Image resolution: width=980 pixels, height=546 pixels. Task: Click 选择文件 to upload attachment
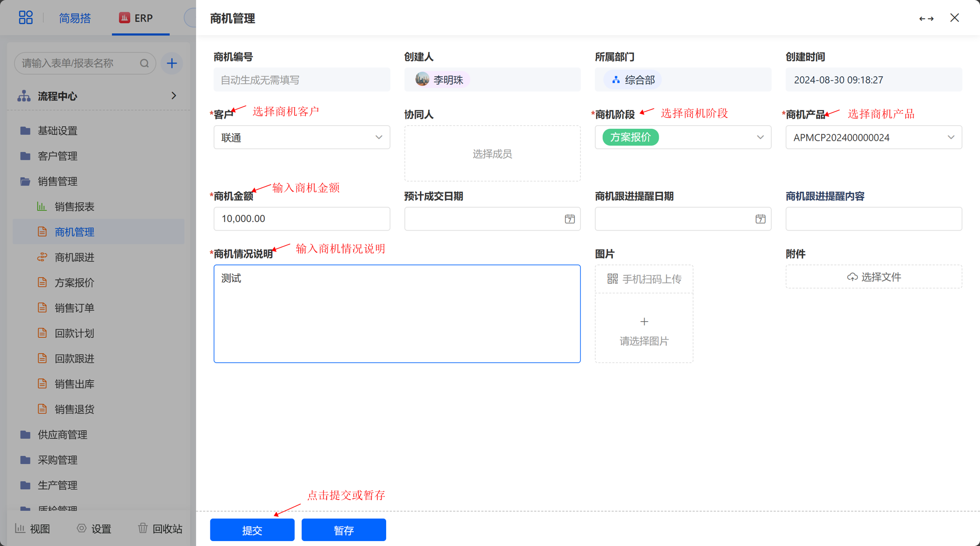[874, 277]
